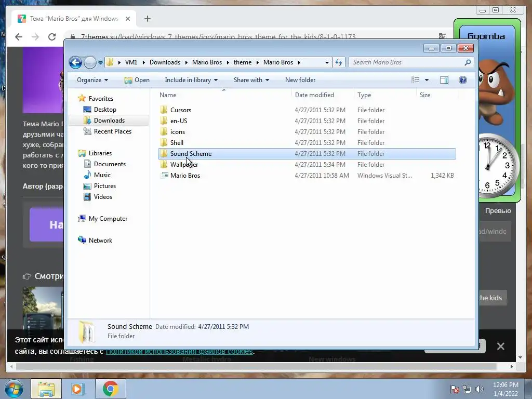Screen dimensions: 532x399
Task: Open Action Center flag in system tray
Action: tap(454, 389)
